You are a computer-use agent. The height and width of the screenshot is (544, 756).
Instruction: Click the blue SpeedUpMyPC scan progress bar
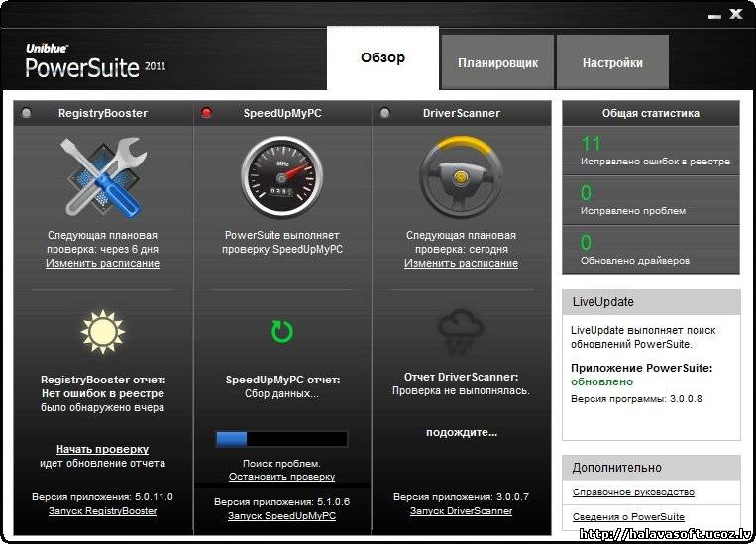click(282, 439)
